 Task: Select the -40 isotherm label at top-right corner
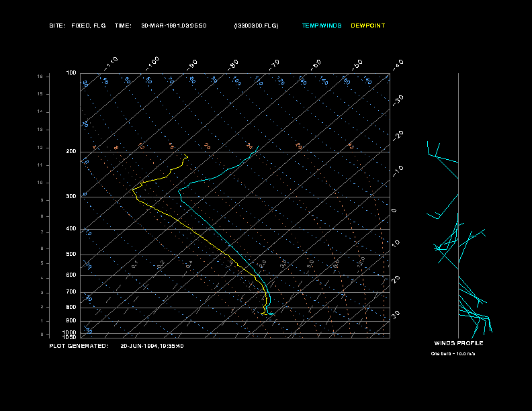pyautogui.click(x=398, y=65)
